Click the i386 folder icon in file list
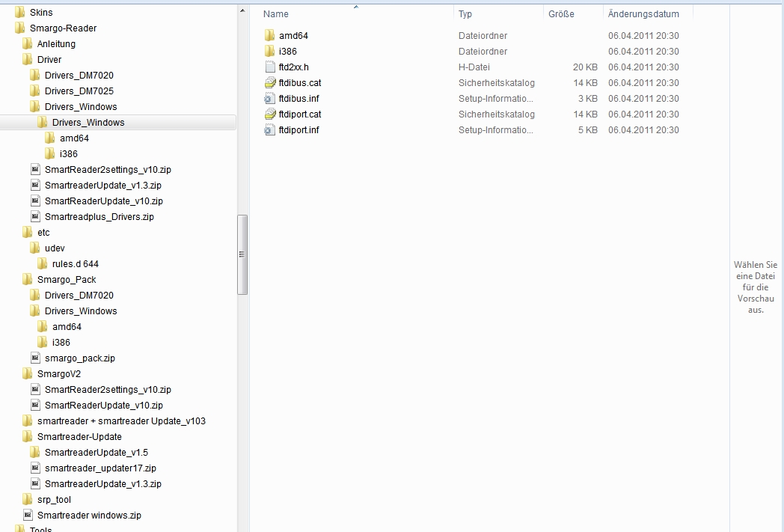This screenshot has width=784, height=532. [x=270, y=52]
